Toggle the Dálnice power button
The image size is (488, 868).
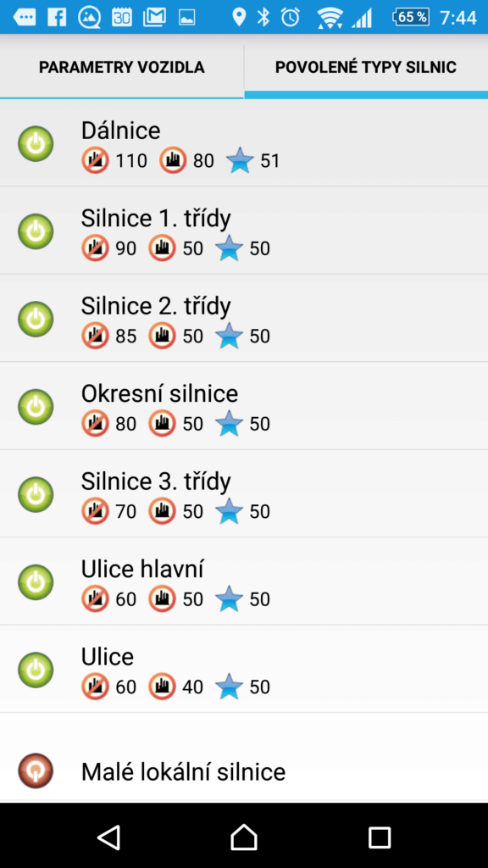pyautogui.click(x=36, y=144)
